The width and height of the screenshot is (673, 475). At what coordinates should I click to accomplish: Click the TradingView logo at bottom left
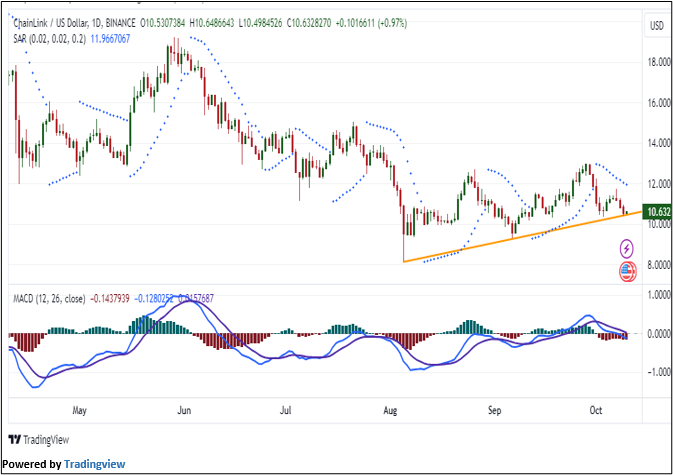click(x=39, y=439)
